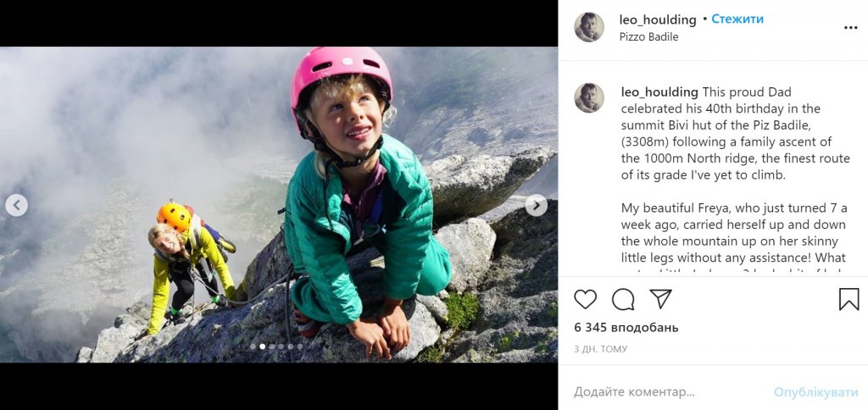Image resolution: width=868 pixels, height=410 pixels.
Task: Click the post timestamp '3 дн. тому'
Action: pyautogui.click(x=600, y=348)
